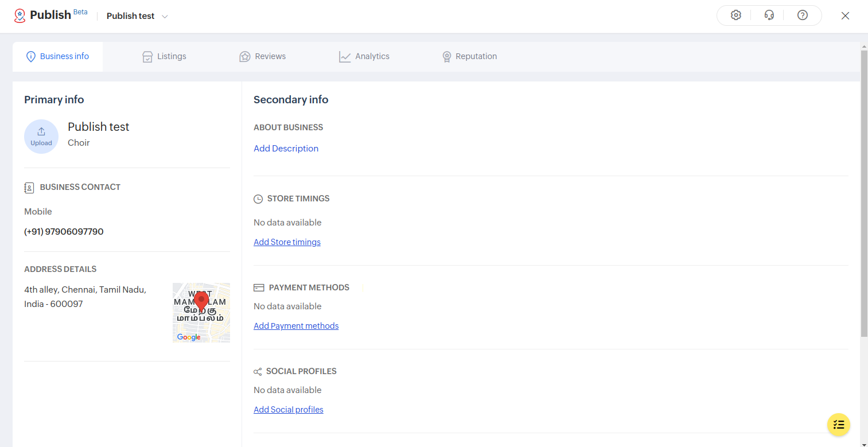Select the Reputation tab
The height and width of the screenshot is (447, 868).
pyautogui.click(x=469, y=56)
